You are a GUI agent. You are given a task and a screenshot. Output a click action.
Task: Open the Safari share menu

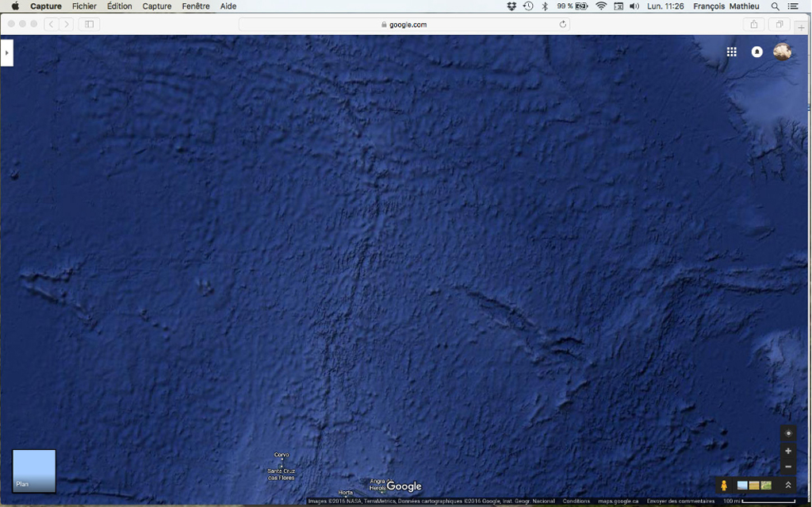point(753,25)
